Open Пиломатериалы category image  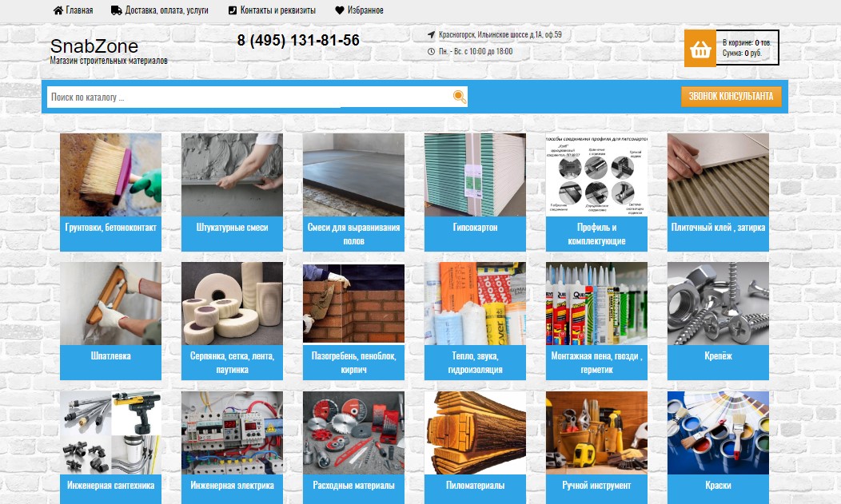pyautogui.click(x=475, y=433)
